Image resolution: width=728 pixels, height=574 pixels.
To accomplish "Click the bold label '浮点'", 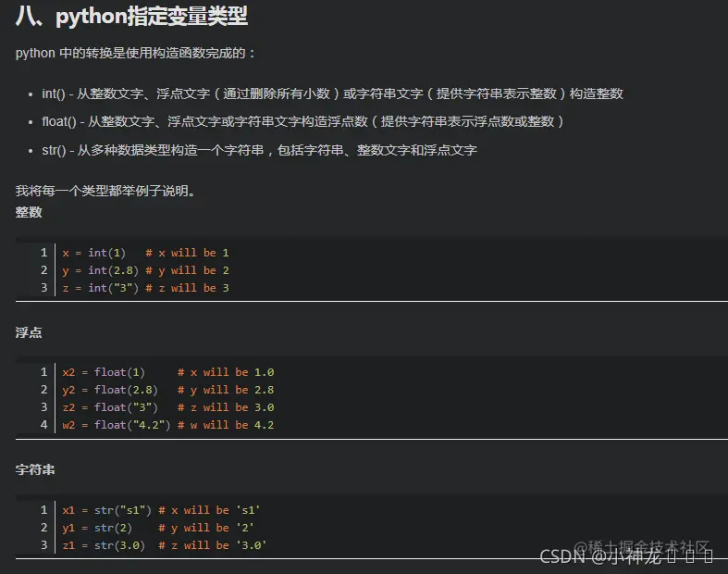I will [29, 332].
